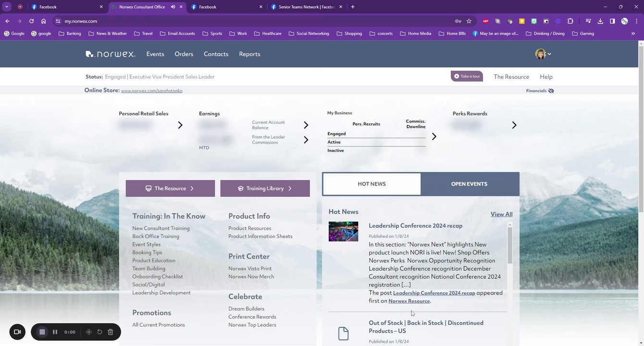Viewport: 644px width, 346px height.
Task: Open the Banking bookmarks folder
Action: pyautogui.click(x=70, y=34)
